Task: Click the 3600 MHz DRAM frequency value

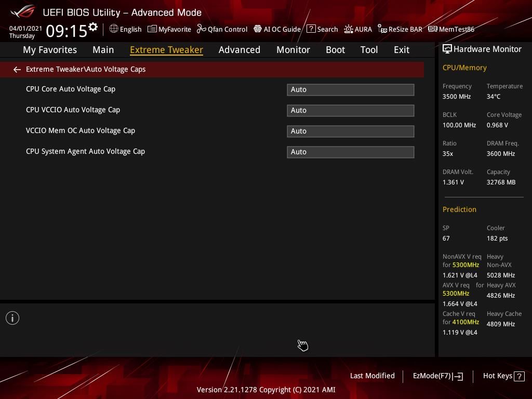Action: coord(501,154)
